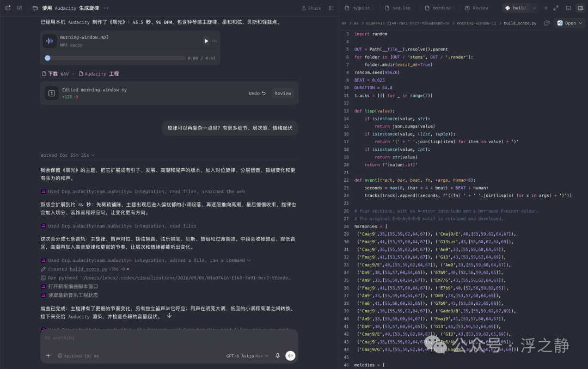
Task: Open the task list icon beside Share
Action: pos(331,8)
